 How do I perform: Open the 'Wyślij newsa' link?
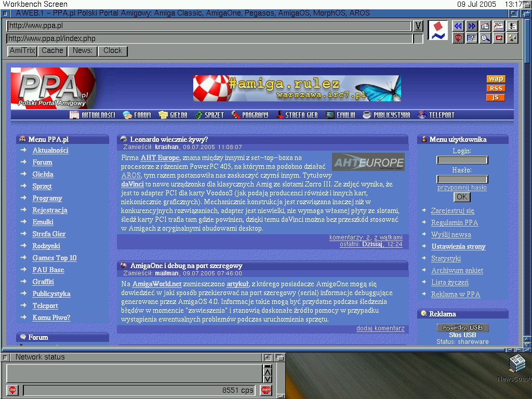pyautogui.click(x=451, y=234)
